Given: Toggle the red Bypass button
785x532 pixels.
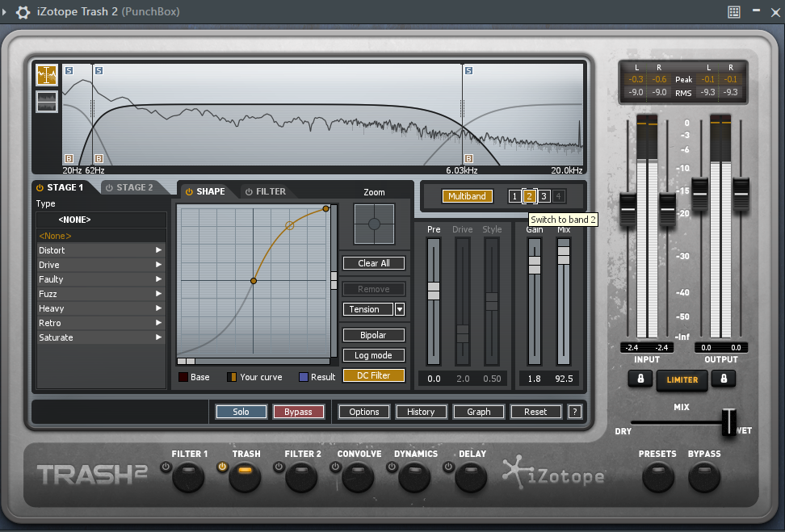Looking at the screenshot, I should [298, 412].
